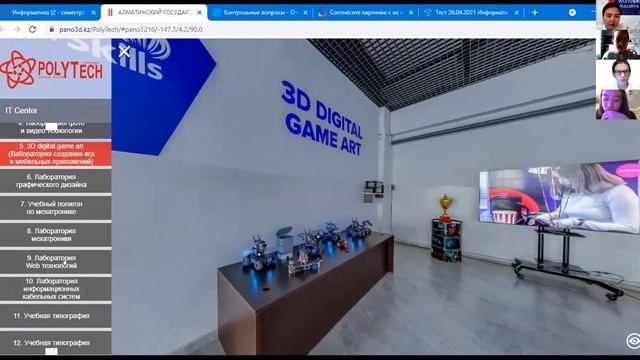Click the address bar URL pano3d.kz

[x=131, y=29]
